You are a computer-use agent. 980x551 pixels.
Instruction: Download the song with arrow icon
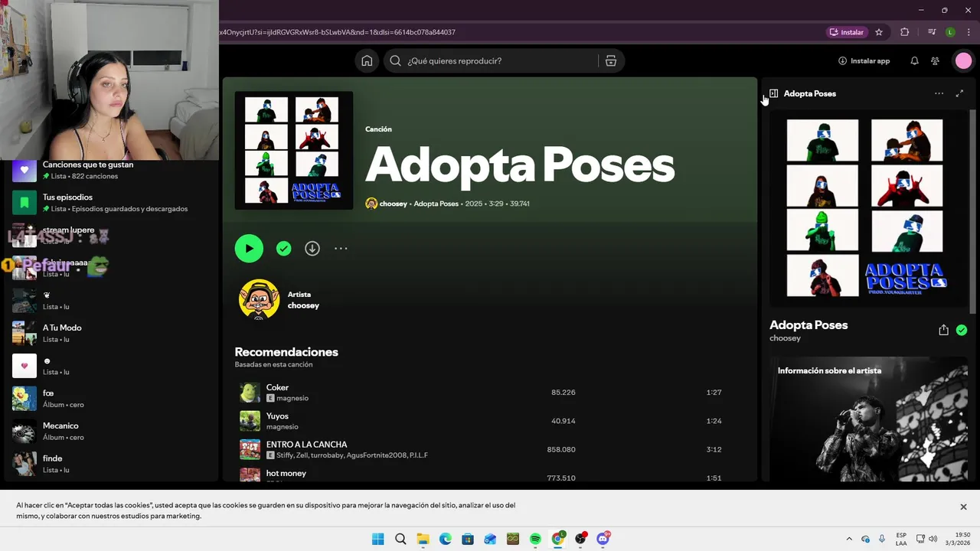point(312,248)
